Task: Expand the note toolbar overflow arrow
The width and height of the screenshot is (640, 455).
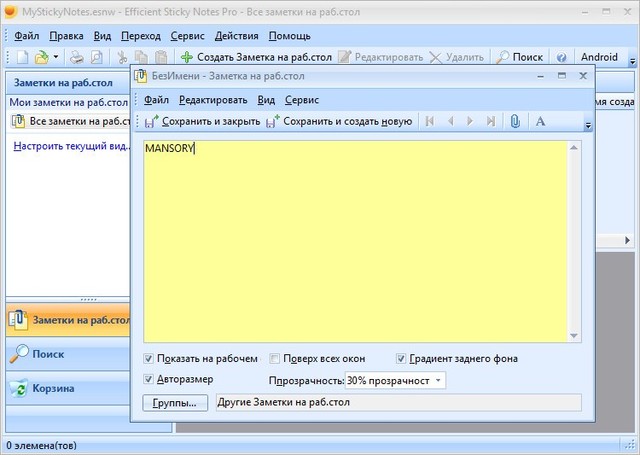Action: point(588,126)
